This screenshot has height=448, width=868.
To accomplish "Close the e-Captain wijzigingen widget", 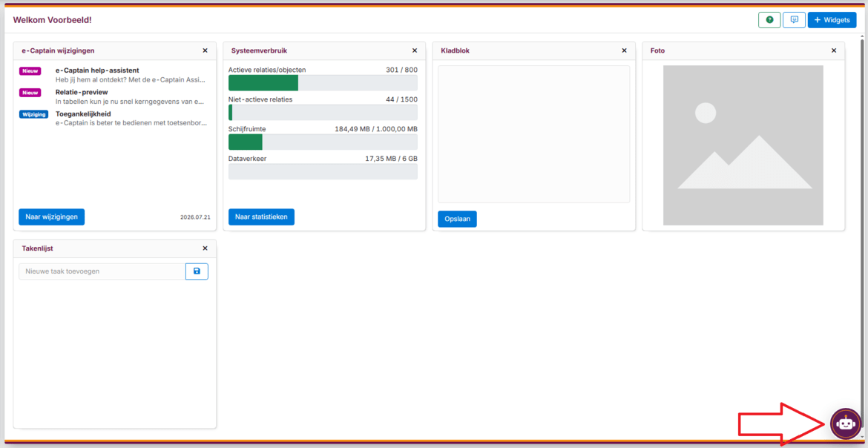I will click(205, 50).
